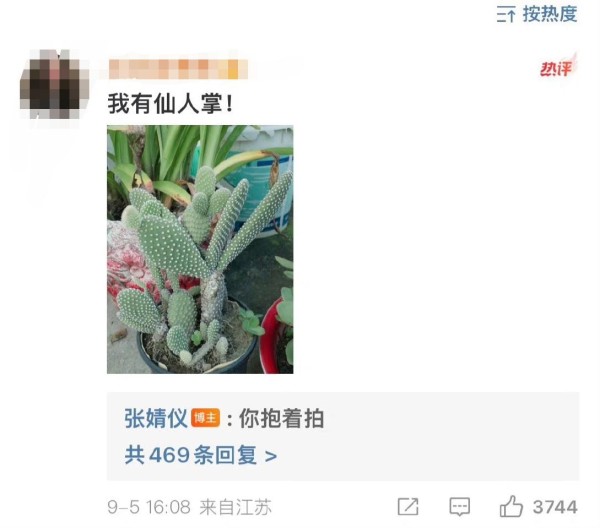Click the 3744 likes count

click(555, 507)
